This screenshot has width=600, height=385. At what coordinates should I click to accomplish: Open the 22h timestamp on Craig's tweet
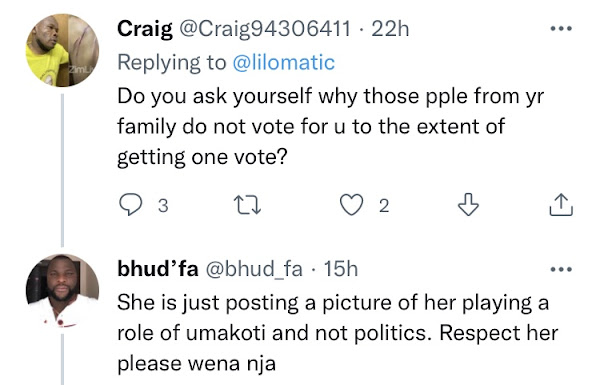[x=390, y=29]
